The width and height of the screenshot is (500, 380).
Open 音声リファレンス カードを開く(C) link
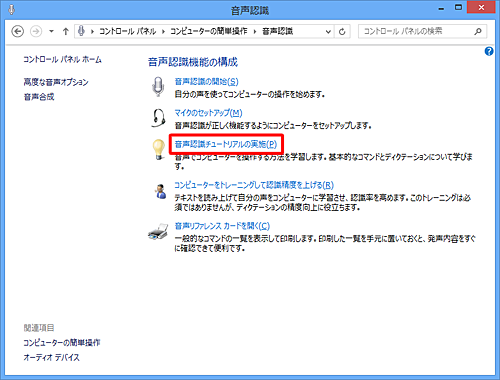(222, 226)
